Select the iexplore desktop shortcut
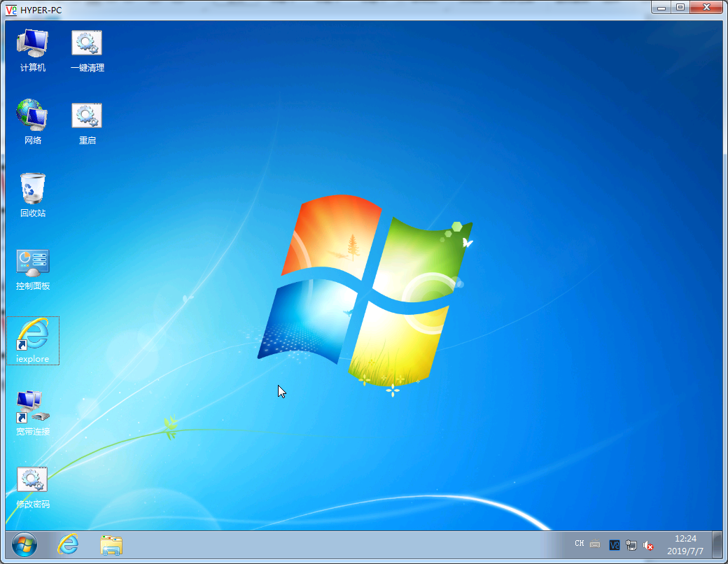The width and height of the screenshot is (728, 564). 32,341
